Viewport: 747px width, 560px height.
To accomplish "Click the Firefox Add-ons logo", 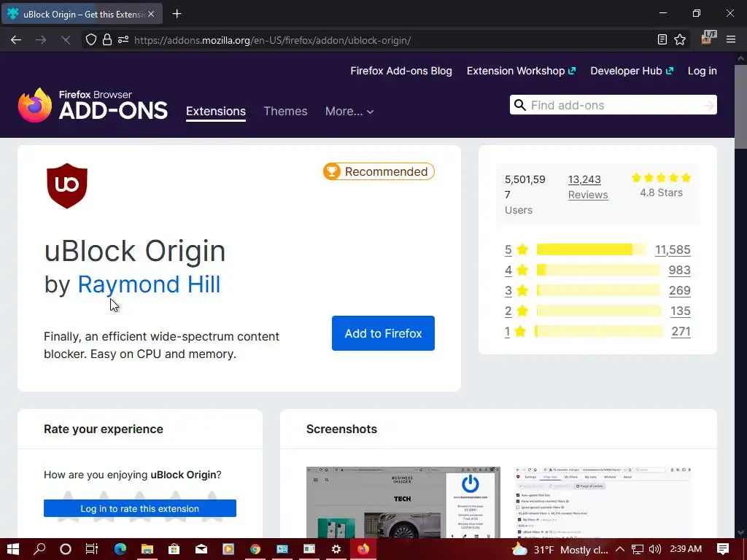I will [93, 105].
